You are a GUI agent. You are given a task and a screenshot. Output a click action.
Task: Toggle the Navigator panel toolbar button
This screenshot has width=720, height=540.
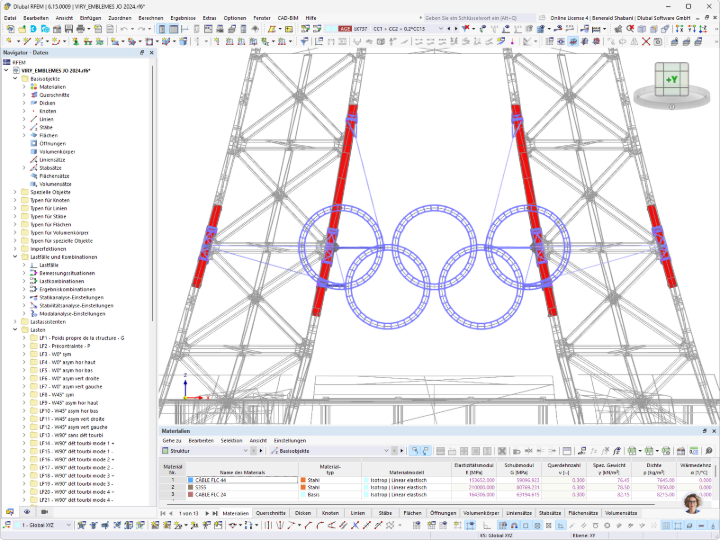pyautogui.click(x=162, y=28)
